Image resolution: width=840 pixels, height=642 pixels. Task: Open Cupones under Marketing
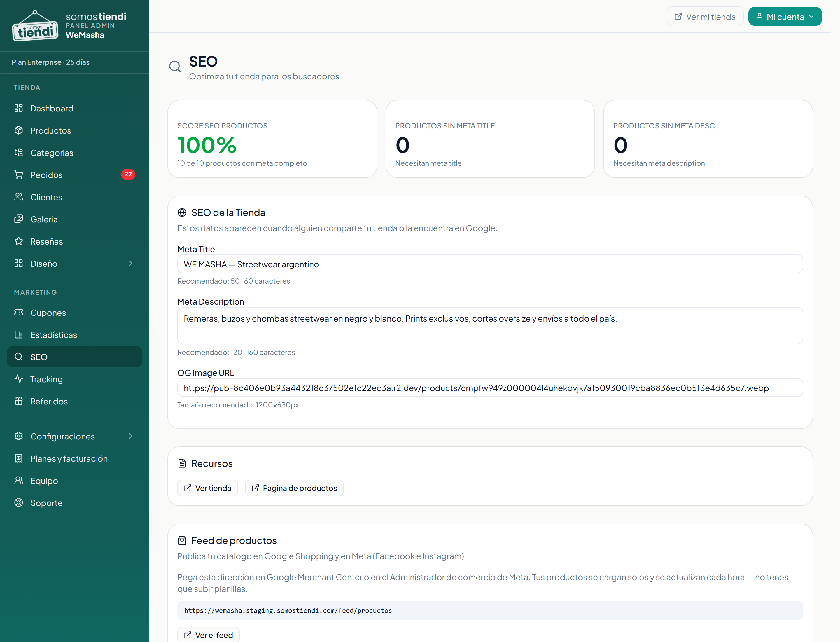pos(74,312)
